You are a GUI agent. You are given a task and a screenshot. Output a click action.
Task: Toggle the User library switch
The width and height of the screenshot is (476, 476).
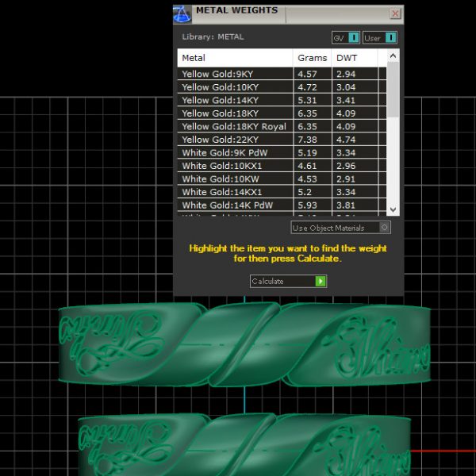click(x=380, y=37)
